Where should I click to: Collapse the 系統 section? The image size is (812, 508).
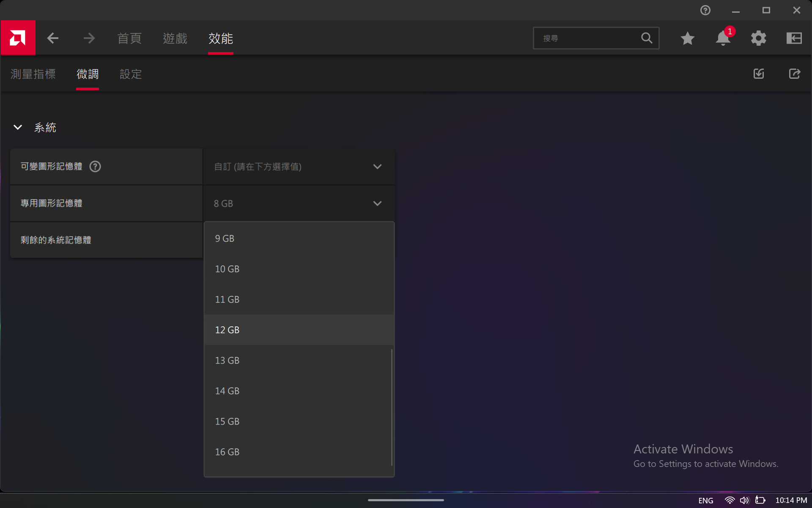[18, 127]
